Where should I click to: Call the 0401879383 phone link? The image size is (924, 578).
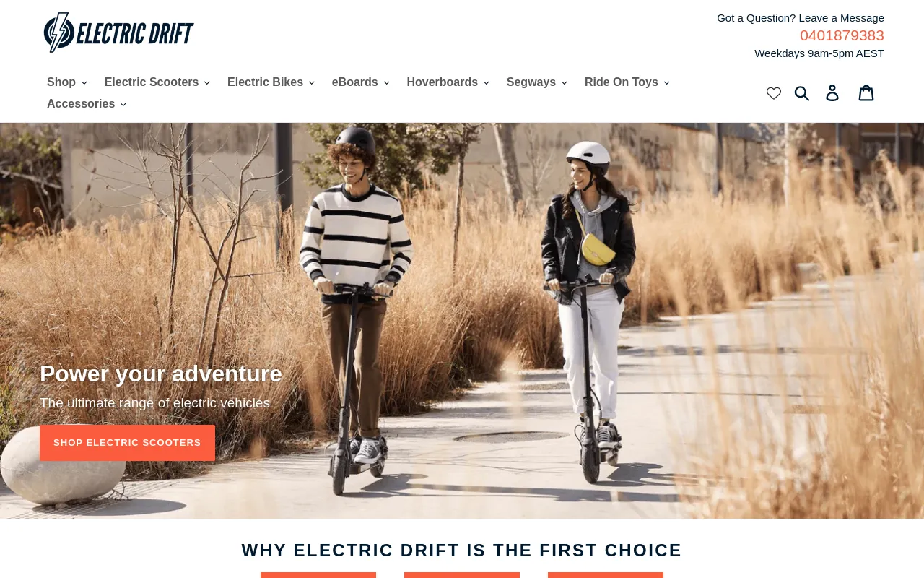tap(842, 35)
